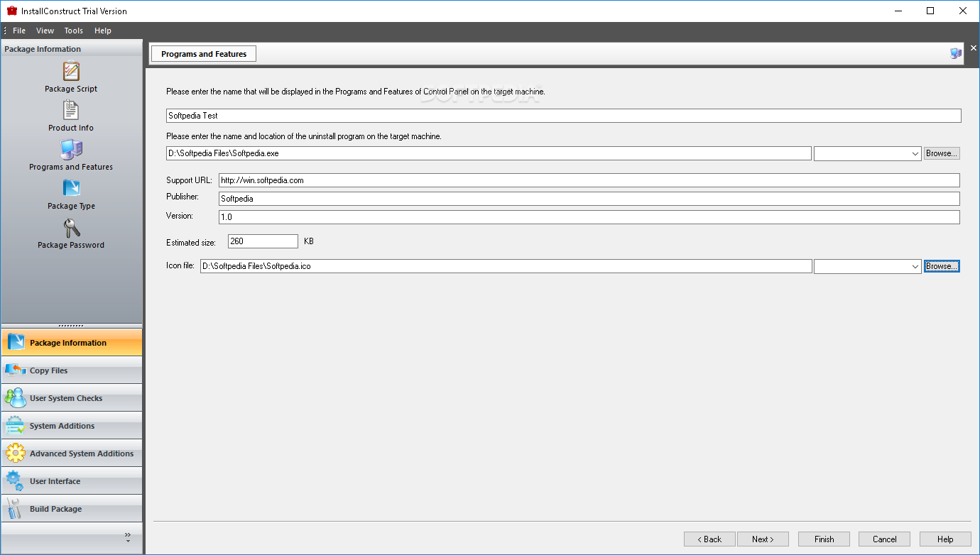980x555 pixels.
Task: Click the Icon file path field
Action: click(x=506, y=266)
